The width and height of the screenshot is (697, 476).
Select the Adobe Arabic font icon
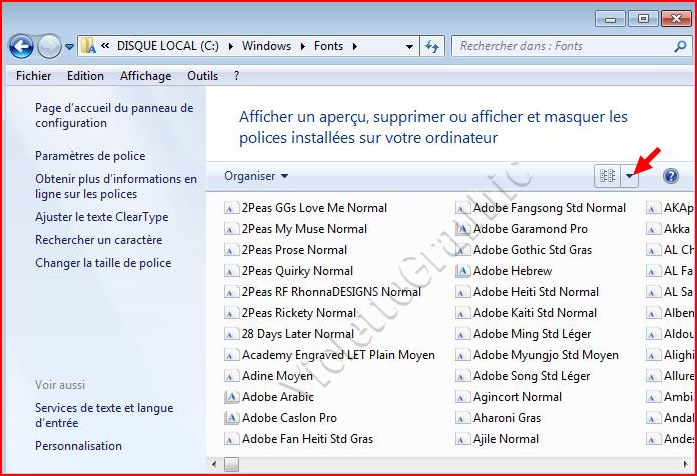coord(232,397)
